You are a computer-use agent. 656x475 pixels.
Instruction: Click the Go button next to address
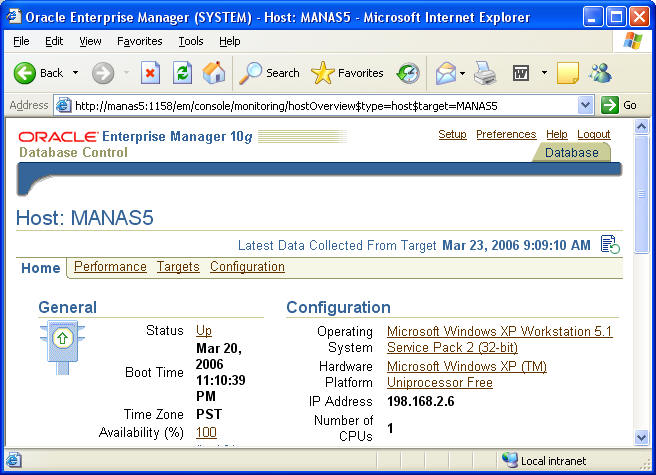coord(619,105)
